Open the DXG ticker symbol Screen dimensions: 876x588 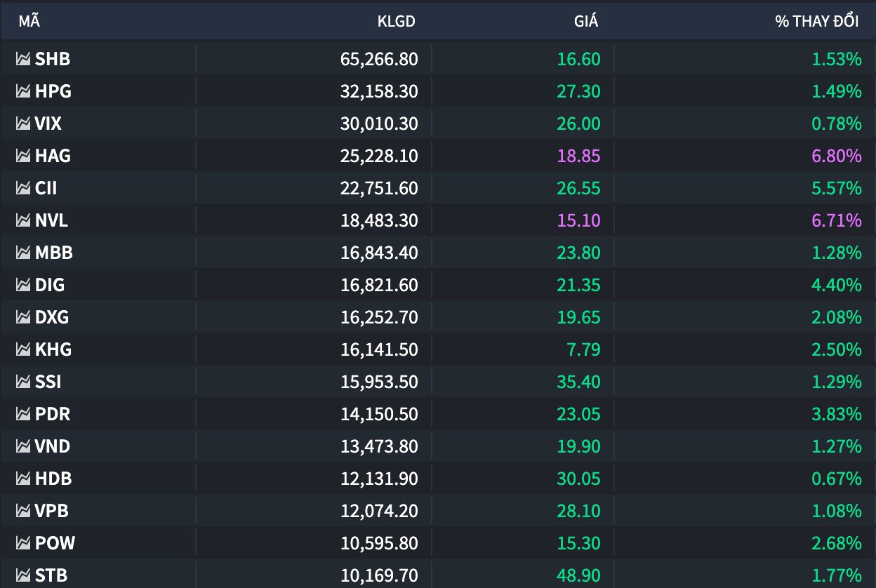52,317
